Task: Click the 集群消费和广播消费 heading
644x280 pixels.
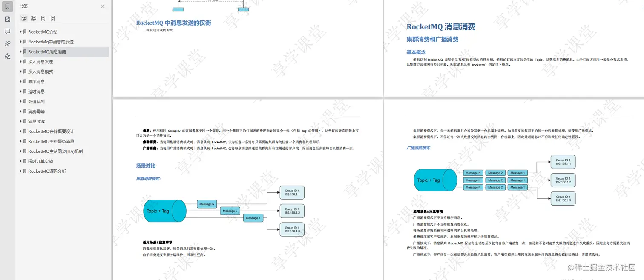Action: click(432, 39)
